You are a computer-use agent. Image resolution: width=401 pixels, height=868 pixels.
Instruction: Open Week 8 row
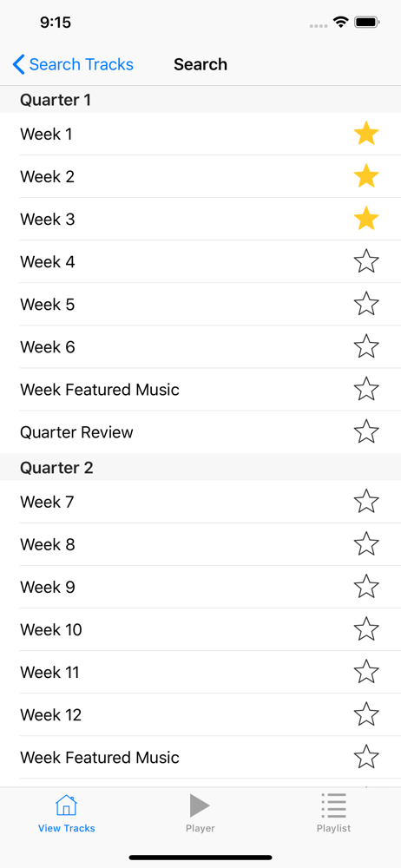point(200,544)
